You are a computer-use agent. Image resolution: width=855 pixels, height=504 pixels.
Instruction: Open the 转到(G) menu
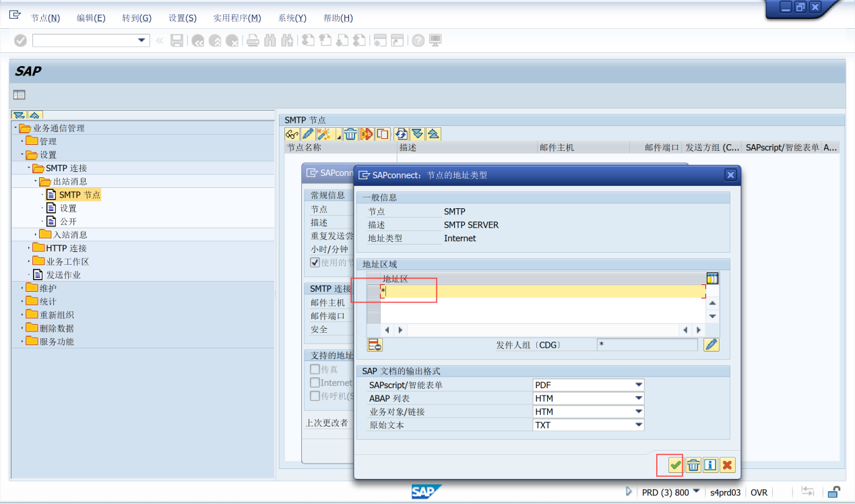[x=137, y=18]
